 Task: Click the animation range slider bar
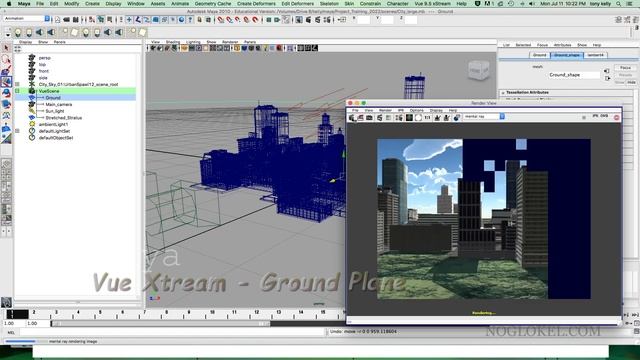pos(160,324)
